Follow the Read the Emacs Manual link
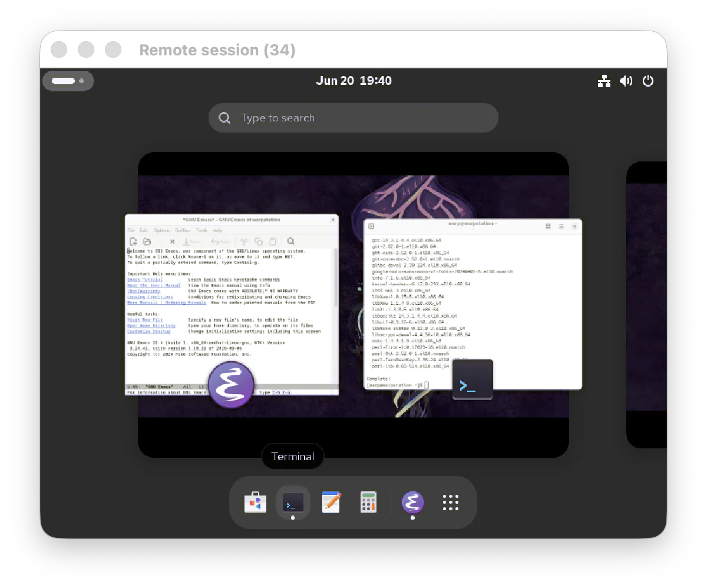Image resolution: width=707 pixels, height=588 pixels. tap(154, 286)
